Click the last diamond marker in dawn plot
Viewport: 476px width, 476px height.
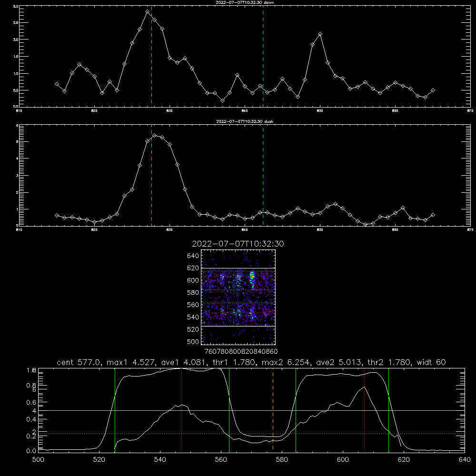[x=433, y=90]
